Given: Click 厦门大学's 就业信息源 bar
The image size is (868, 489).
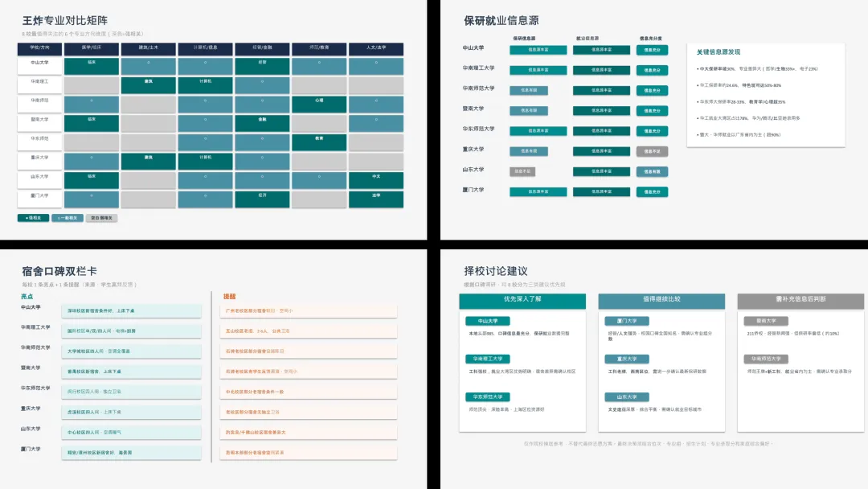Looking at the screenshot, I should click(x=601, y=191).
